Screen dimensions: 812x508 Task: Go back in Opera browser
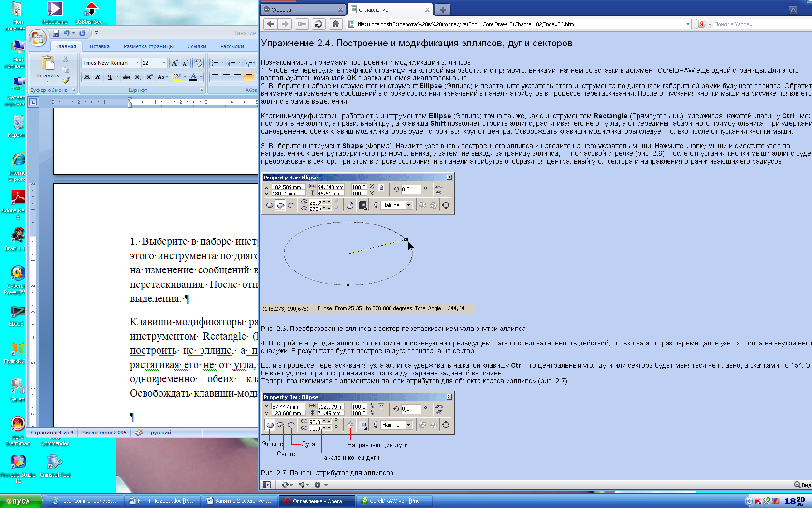271,24
